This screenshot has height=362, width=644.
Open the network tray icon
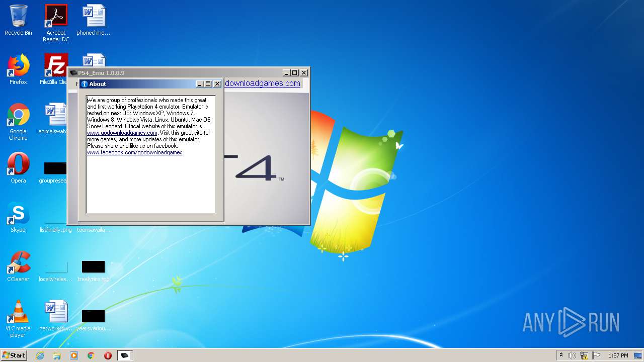584,355
